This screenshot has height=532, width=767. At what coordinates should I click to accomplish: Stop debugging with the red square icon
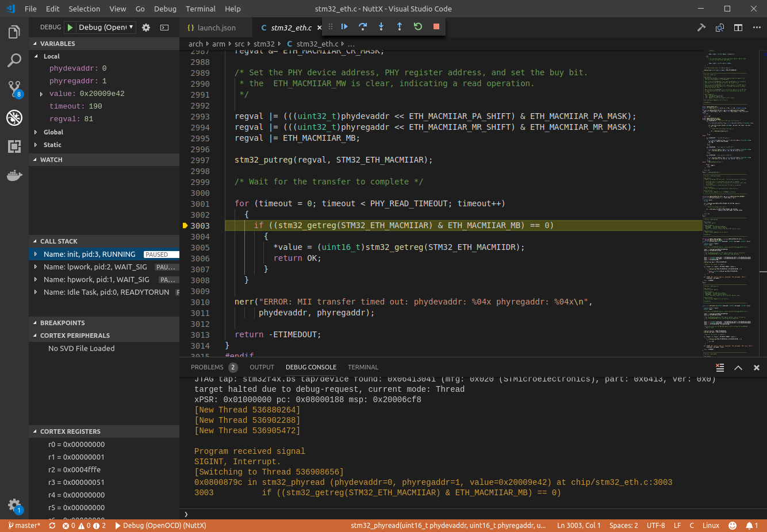[436, 26]
